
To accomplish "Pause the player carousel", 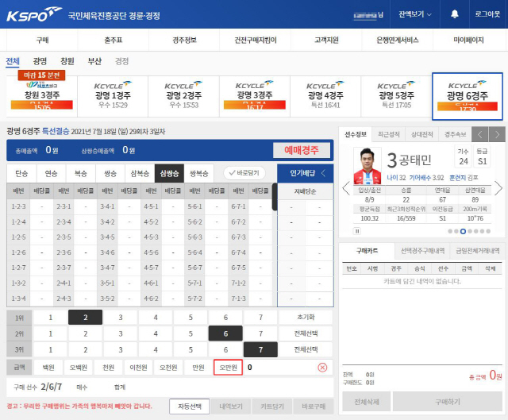I will tap(356, 231).
